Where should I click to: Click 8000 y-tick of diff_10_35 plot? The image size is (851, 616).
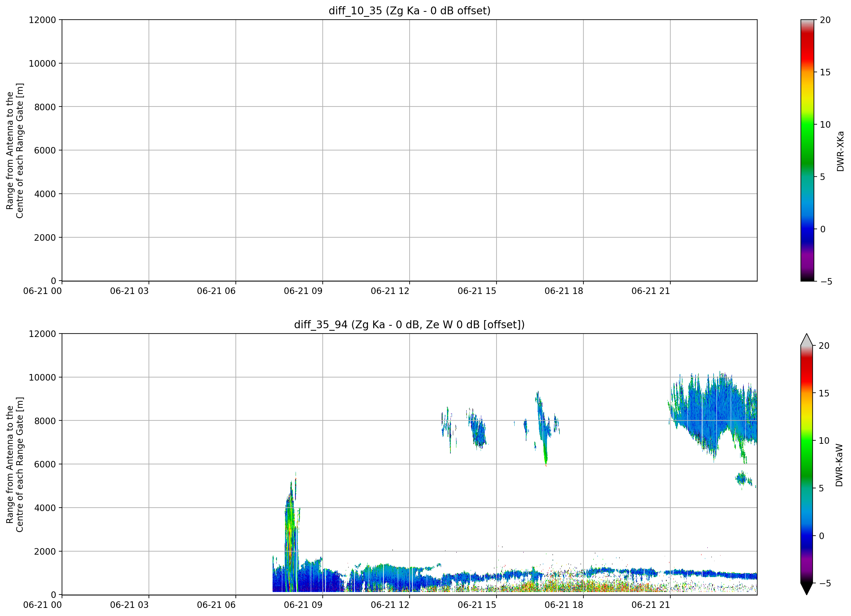pyautogui.click(x=45, y=107)
